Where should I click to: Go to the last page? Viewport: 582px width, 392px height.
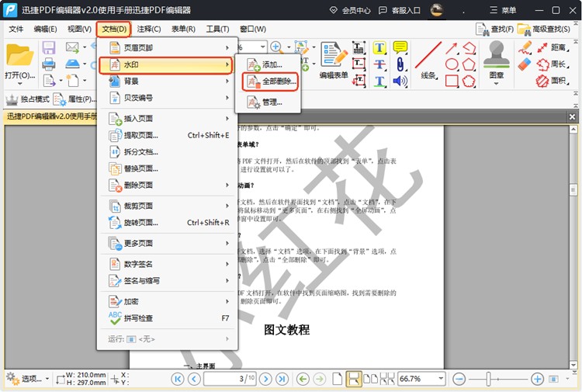(x=282, y=379)
